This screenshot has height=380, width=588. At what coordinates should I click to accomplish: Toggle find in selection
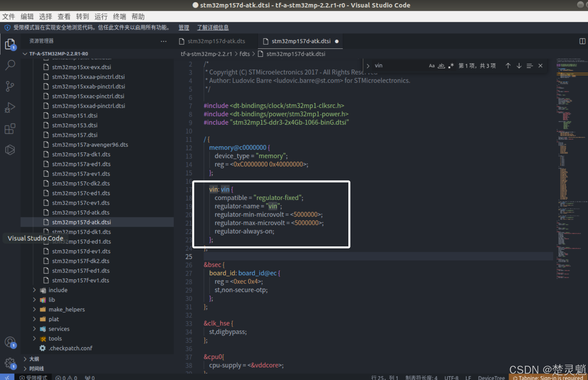[529, 65]
